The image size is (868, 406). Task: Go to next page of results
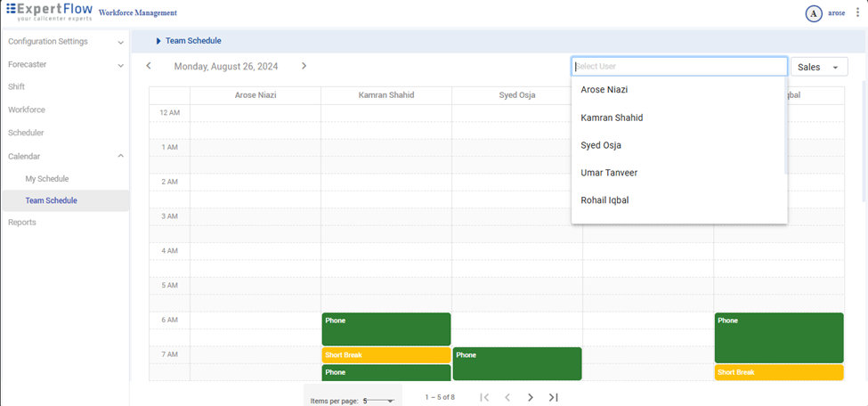click(531, 397)
